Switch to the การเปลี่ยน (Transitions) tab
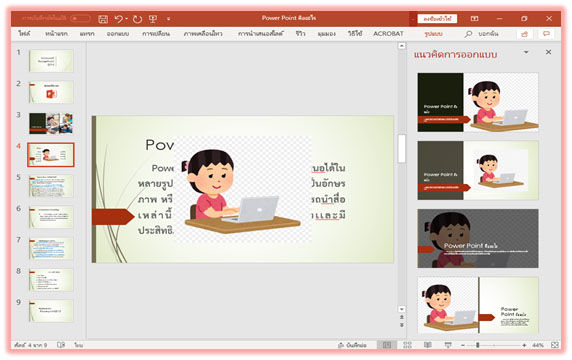The height and width of the screenshot is (360, 572). pyautogui.click(x=156, y=34)
